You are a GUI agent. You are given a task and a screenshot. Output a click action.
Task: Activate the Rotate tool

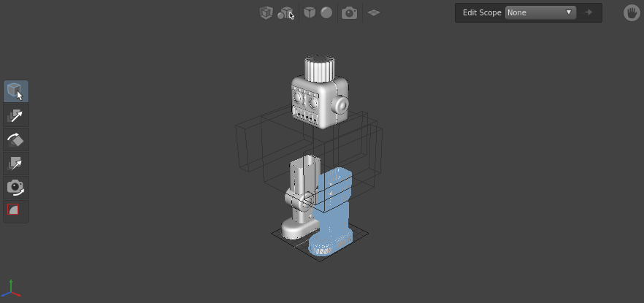point(16,139)
